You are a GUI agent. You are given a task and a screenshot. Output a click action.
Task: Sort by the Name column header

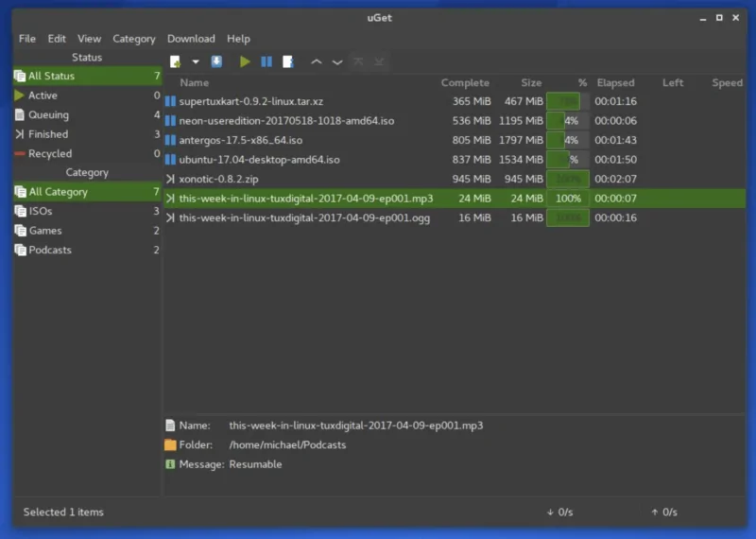(194, 82)
